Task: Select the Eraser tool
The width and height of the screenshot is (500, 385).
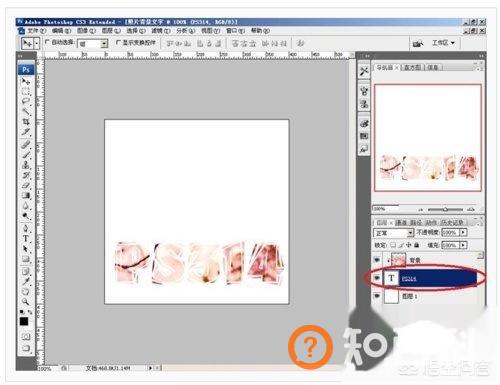Action: [x=26, y=185]
